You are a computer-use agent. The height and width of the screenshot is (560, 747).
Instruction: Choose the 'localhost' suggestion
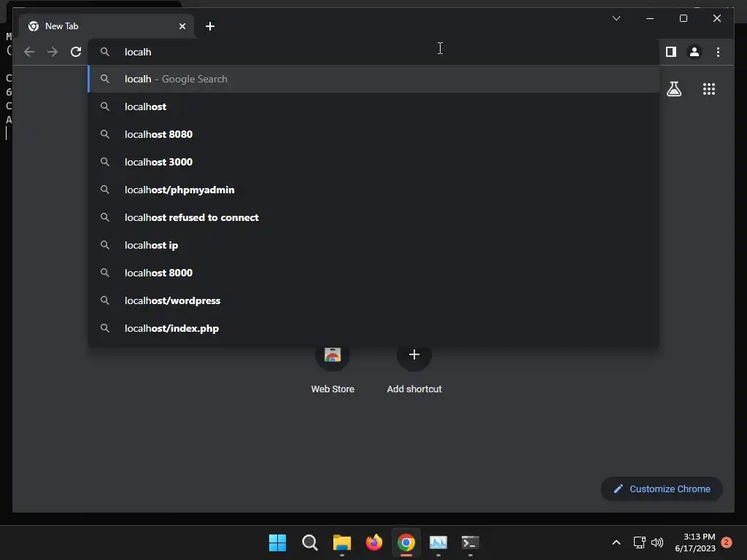click(x=373, y=106)
